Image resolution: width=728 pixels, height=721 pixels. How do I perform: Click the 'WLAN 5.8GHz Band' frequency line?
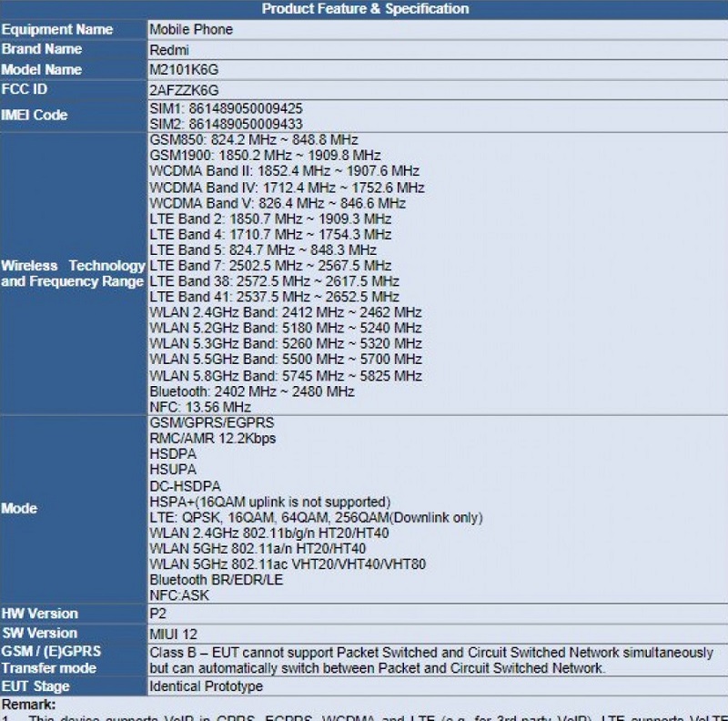pyautogui.click(x=286, y=376)
